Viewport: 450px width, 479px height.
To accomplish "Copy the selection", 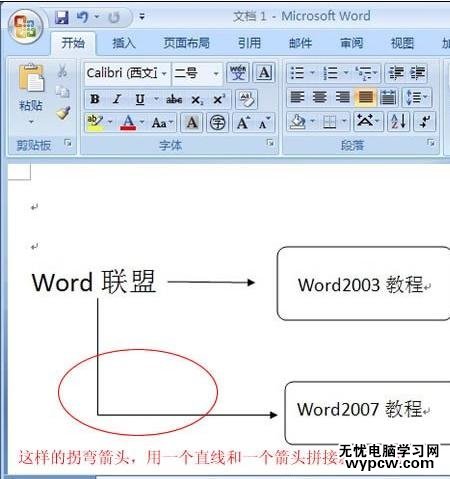I will (x=62, y=91).
